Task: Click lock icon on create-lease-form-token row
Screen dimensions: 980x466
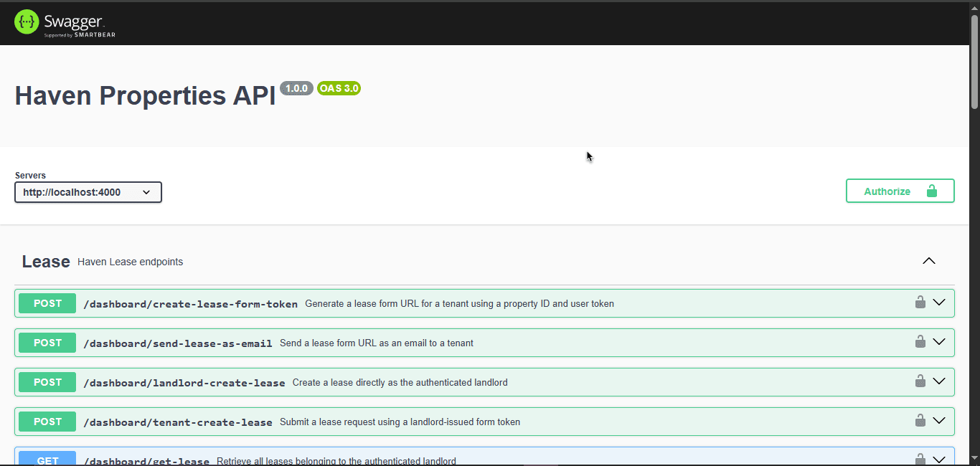Action: (x=920, y=303)
